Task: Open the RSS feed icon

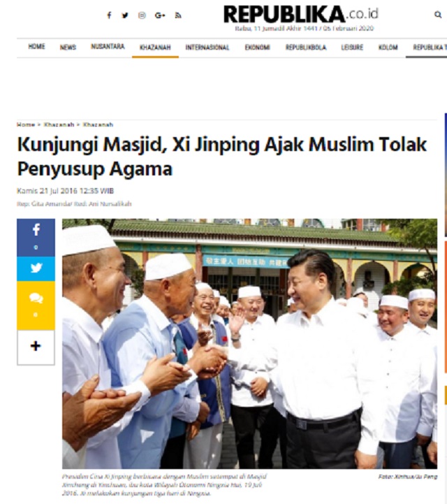Action: 178,15
